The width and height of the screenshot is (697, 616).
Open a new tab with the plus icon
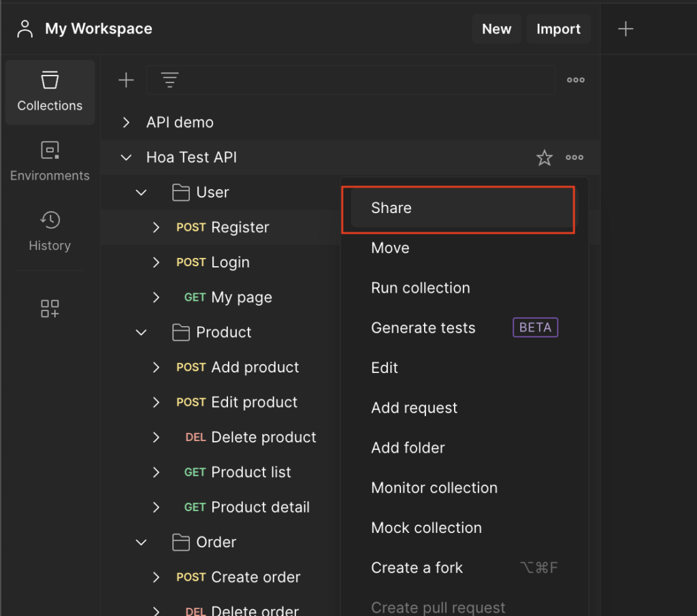tap(626, 29)
